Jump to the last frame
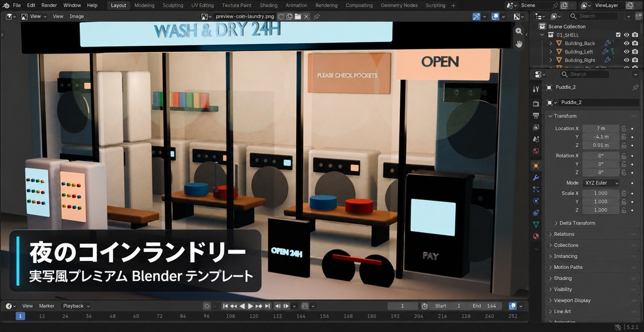The height and width of the screenshot is (332, 644). 267,306
